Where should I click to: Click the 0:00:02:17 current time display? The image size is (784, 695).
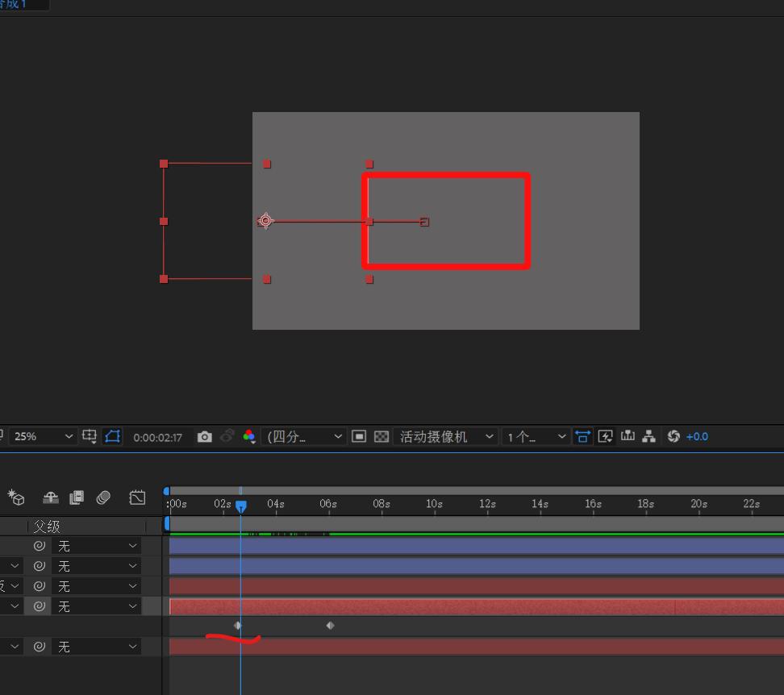pos(157,437)
